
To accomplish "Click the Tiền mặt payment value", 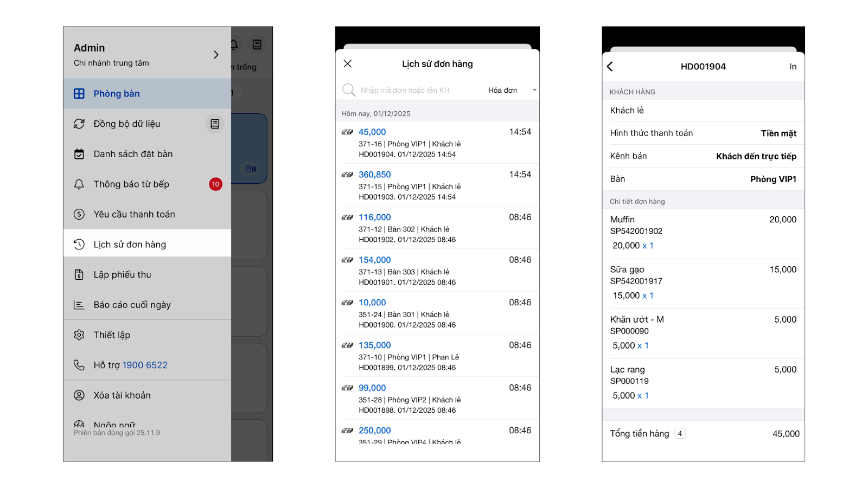I will coord(778,133).
